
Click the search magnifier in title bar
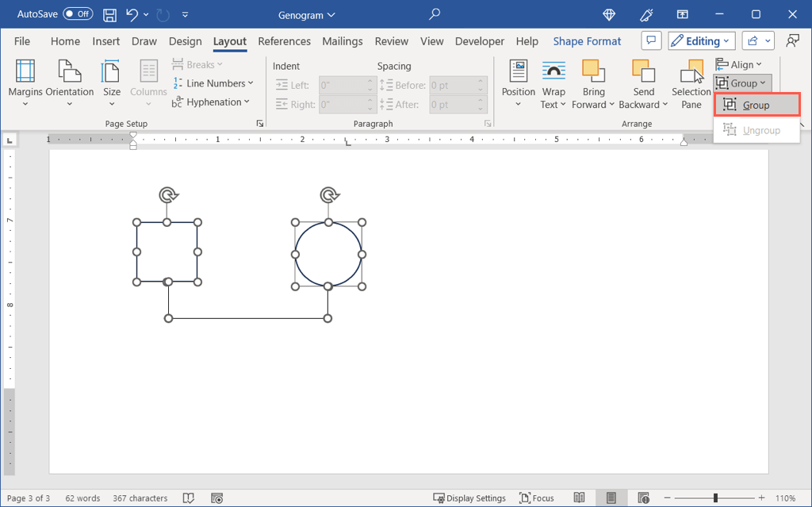tap(434, 14)
